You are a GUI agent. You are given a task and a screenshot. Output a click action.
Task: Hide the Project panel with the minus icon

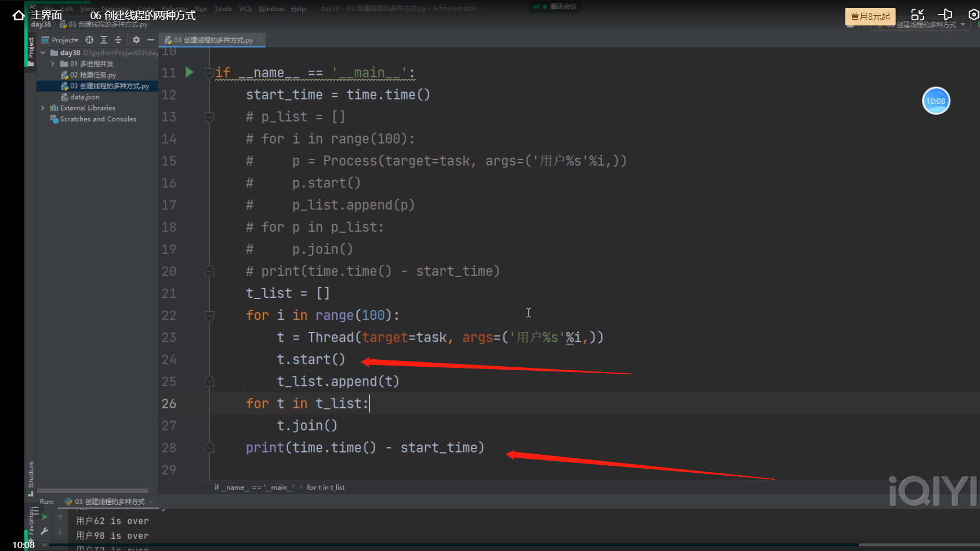151,40
